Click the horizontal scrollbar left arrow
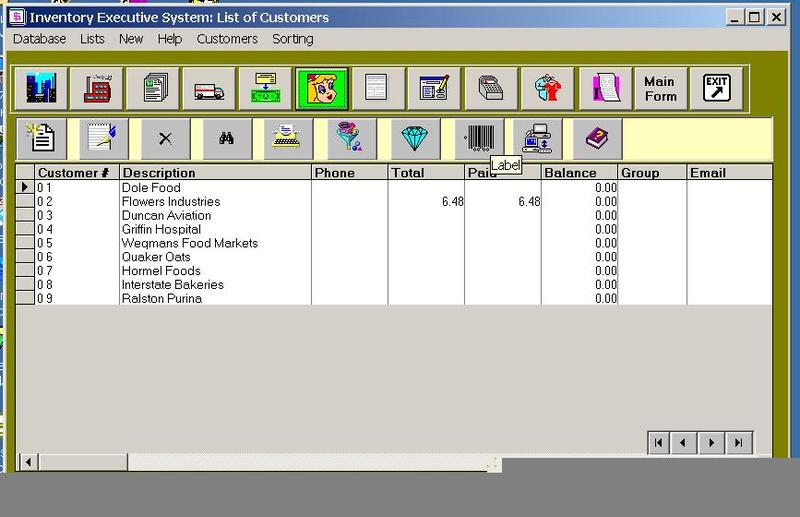800x517 pixels. coord(28,462)
